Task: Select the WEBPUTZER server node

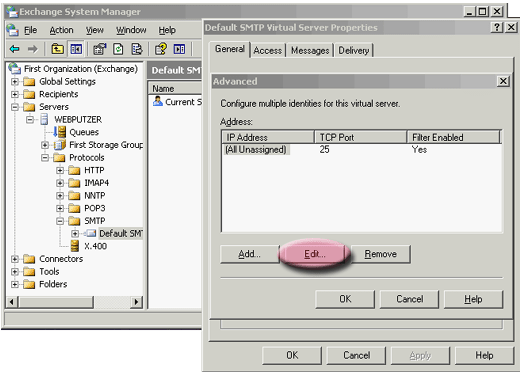Action: click(x=78, y=119)
